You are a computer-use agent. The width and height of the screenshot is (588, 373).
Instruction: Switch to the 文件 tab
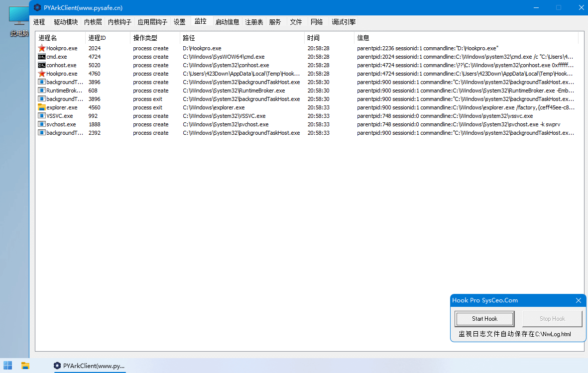(296, 22)
